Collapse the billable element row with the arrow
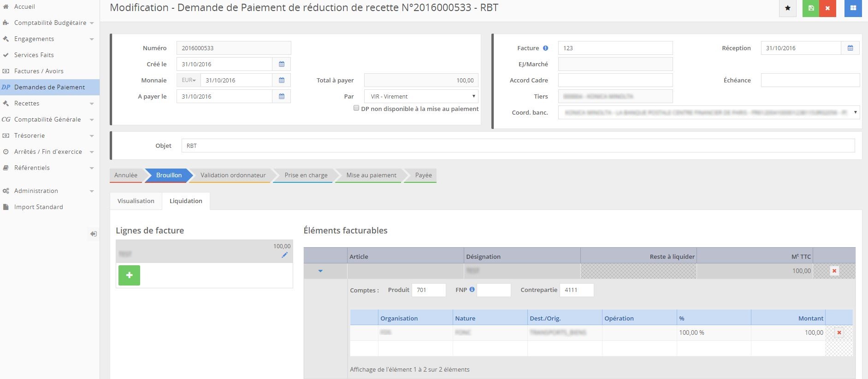This screenshot has width=868, height=379. pyautogui.click(x=320, y=271)
